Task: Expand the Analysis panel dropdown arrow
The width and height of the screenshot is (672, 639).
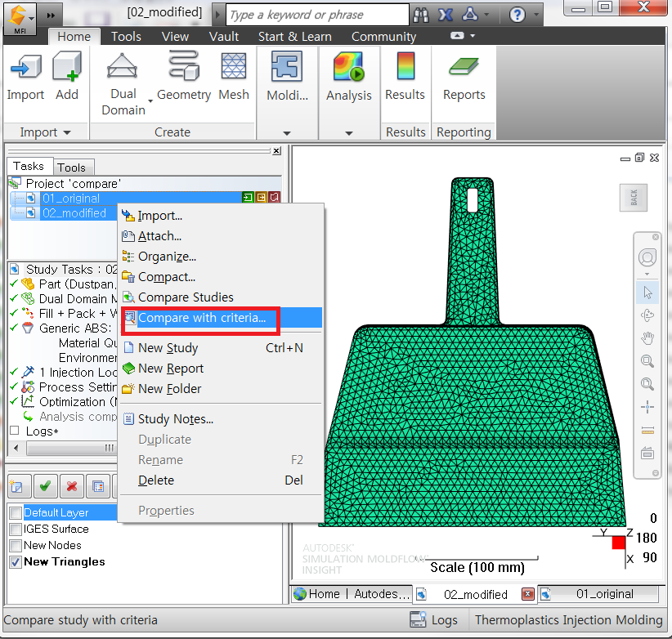Action: coord(349,133)
